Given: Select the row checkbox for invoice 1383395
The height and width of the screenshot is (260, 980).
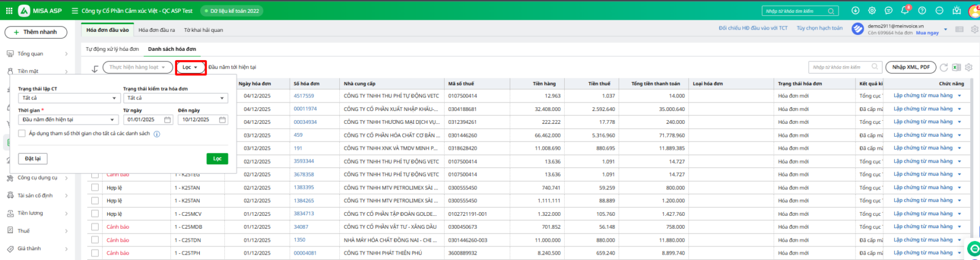Looking at the screenshot, I should point(95,188).
